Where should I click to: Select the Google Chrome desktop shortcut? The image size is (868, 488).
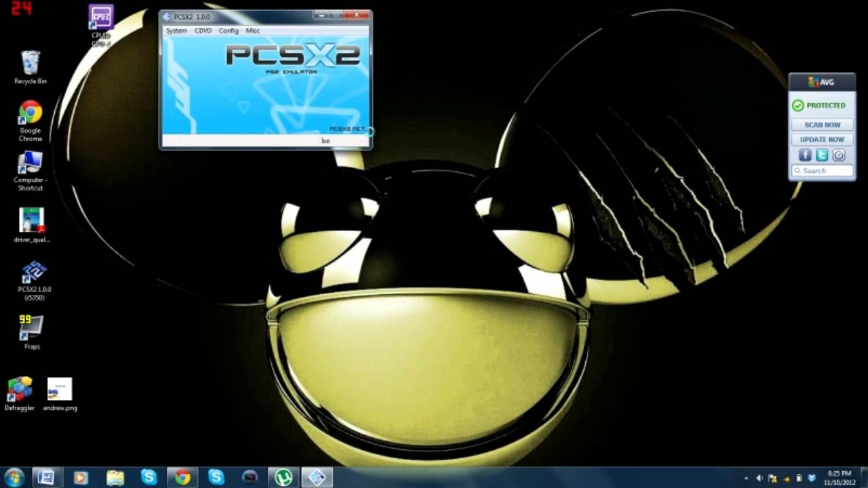point(31,121)
